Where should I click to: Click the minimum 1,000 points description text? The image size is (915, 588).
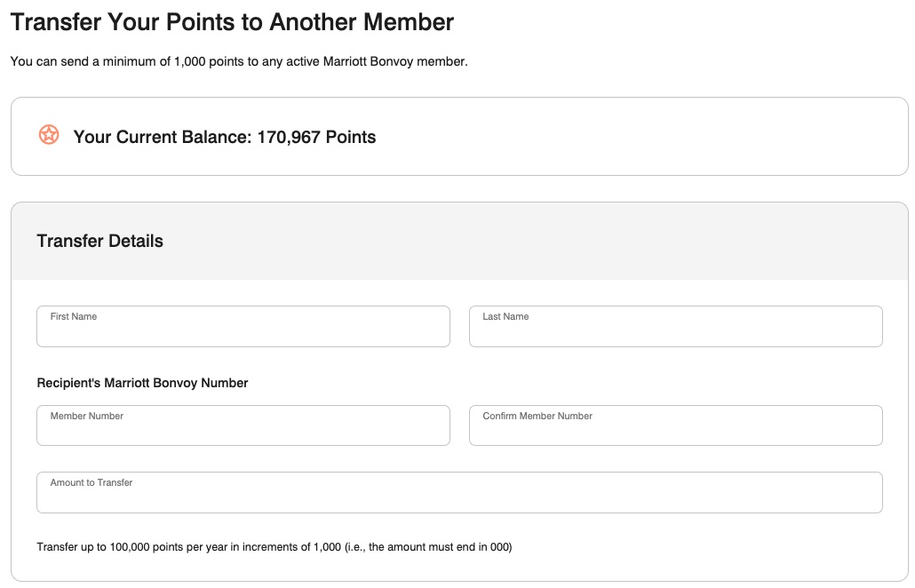[x=238, y=62]
